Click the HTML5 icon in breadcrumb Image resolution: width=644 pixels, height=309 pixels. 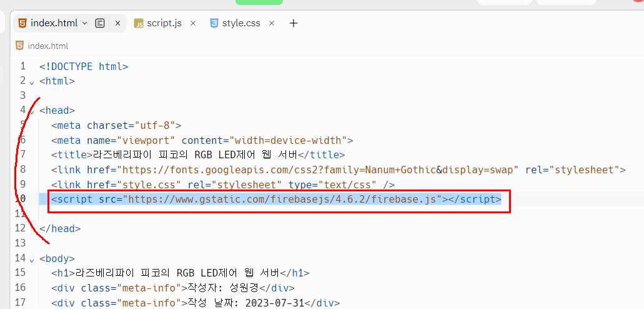point(19,46)
